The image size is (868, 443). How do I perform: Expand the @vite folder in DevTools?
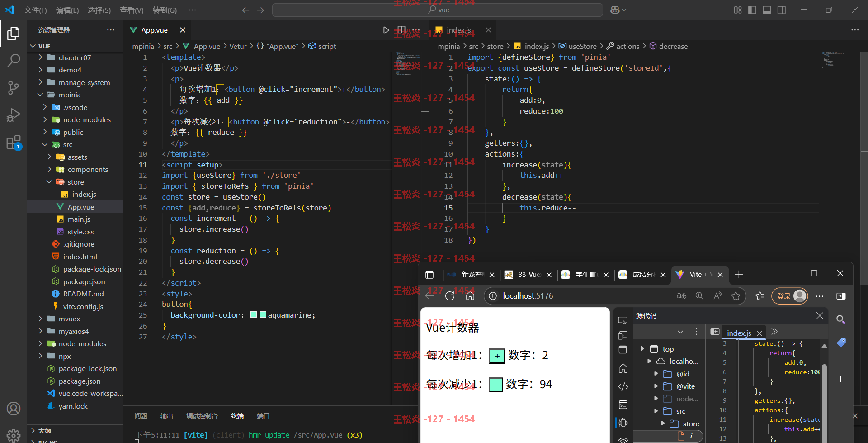point(656,386)
